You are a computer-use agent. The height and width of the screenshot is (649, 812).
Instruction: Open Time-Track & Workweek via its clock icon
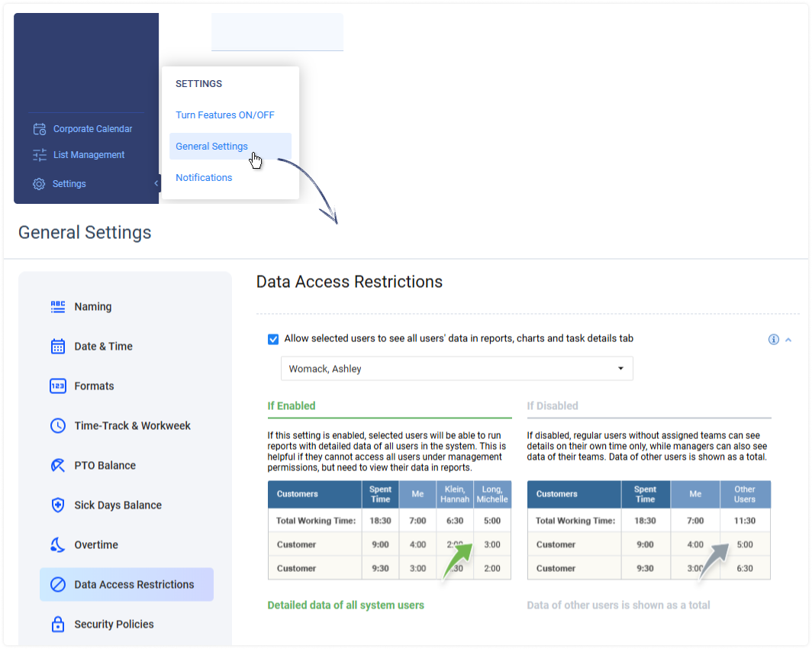point(58,425)
